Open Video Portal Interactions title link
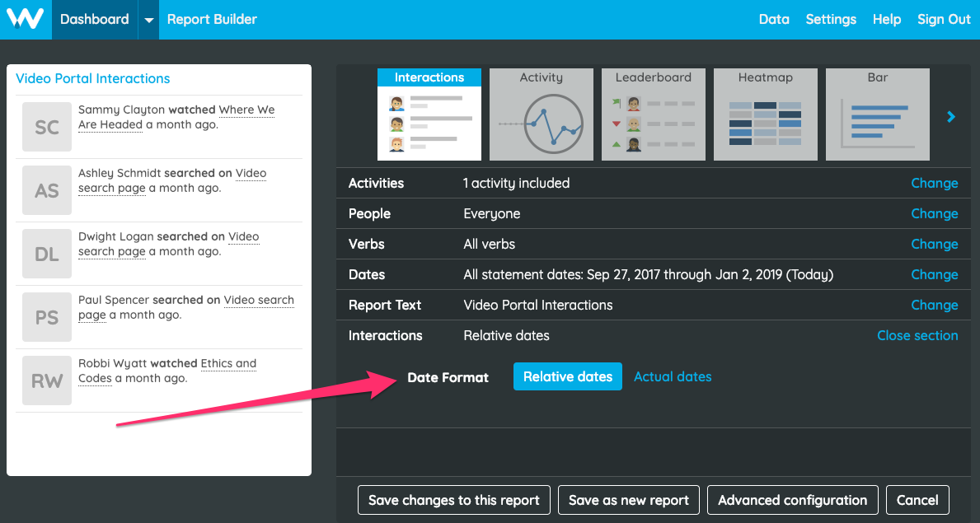The width and height of the screenshot is (980, 523). [92, 79]
